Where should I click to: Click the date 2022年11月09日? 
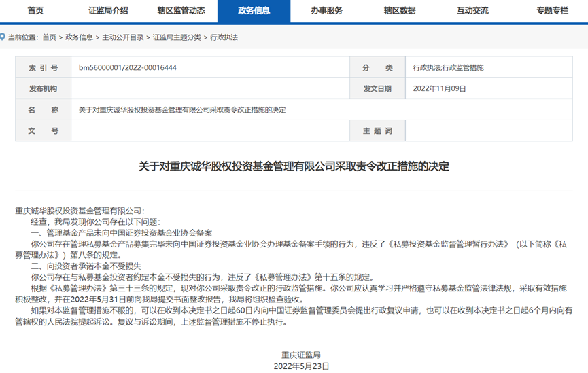click(439, 88)
